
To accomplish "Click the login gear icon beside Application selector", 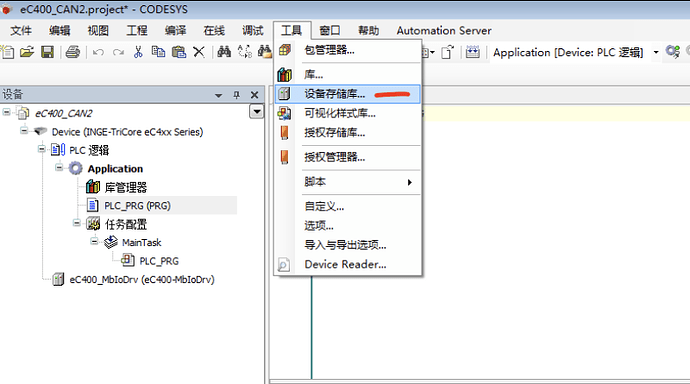I will click(x=672, y=52).
